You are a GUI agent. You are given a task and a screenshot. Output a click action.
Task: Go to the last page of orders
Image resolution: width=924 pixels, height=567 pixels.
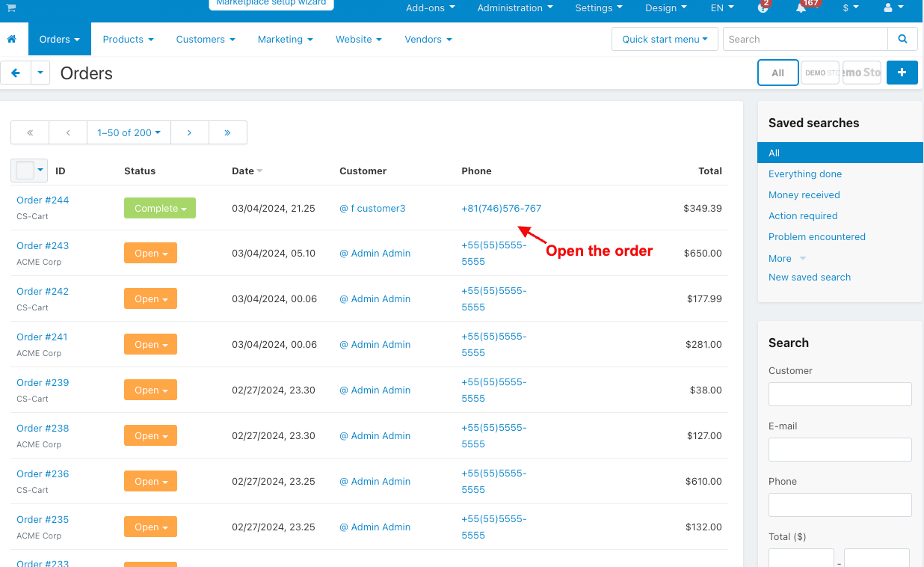pyautogui.click(x=227, y=132)
